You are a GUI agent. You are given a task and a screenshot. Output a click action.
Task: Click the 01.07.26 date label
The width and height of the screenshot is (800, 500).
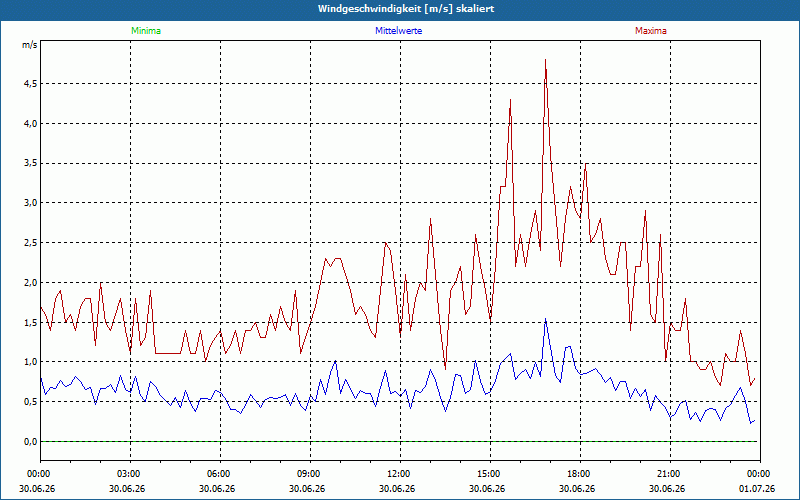757,489
